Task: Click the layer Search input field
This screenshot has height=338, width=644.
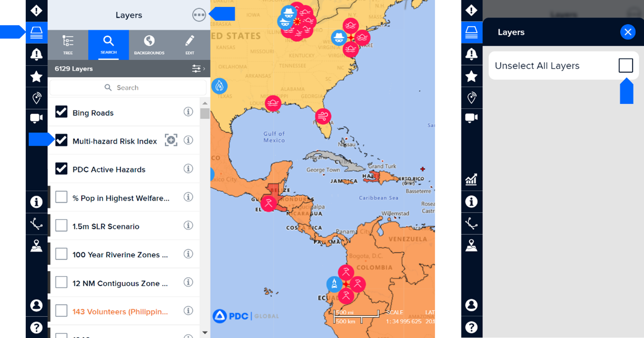Action: [x=128, y=88]
